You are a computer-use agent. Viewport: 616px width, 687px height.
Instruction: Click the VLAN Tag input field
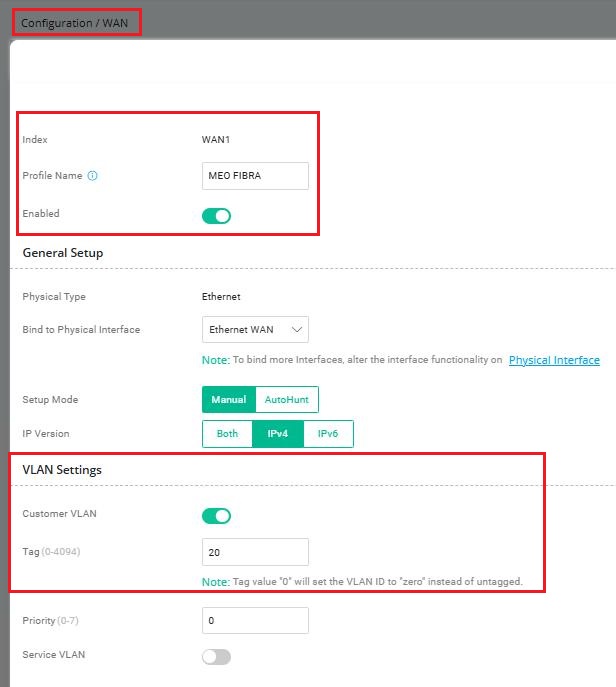255,552
